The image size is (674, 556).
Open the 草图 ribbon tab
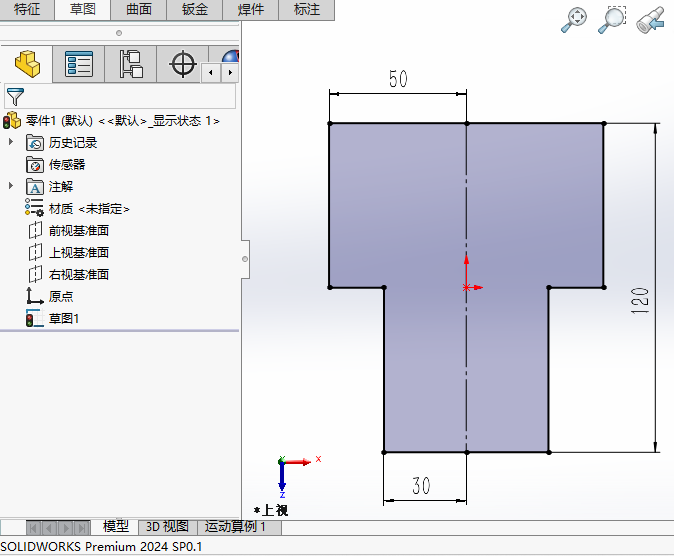[83, 9]
